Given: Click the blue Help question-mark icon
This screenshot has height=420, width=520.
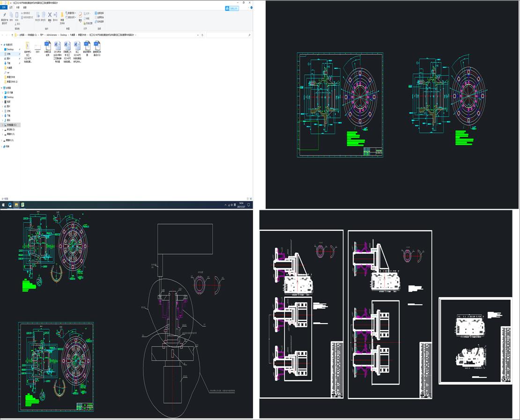Looking at the screenshot, I should [x=252, y=7].
